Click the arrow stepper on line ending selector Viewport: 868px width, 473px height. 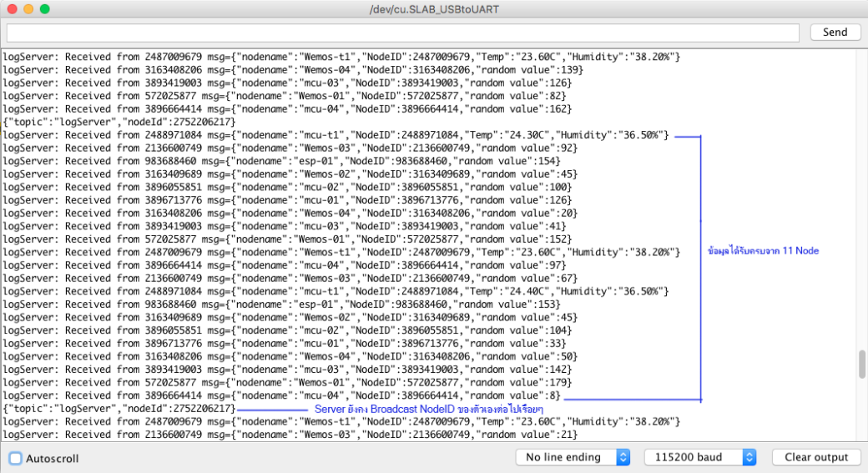coord(623,457)
